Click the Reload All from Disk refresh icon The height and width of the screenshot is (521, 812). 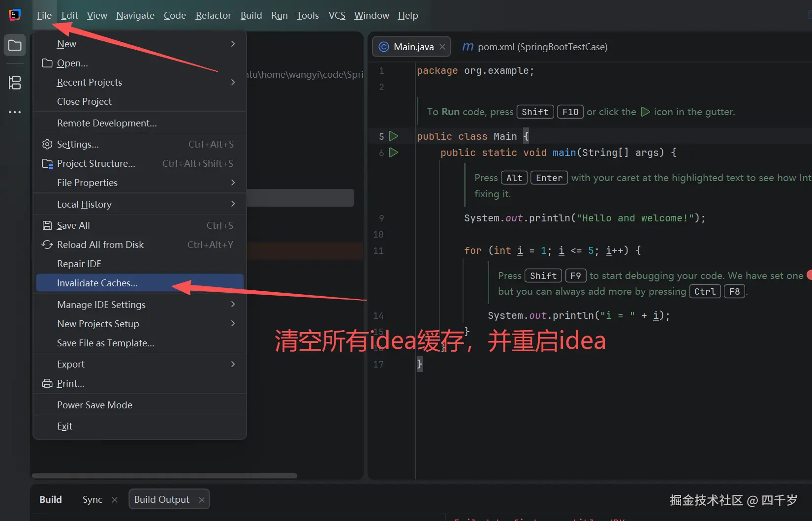(47, 245)
